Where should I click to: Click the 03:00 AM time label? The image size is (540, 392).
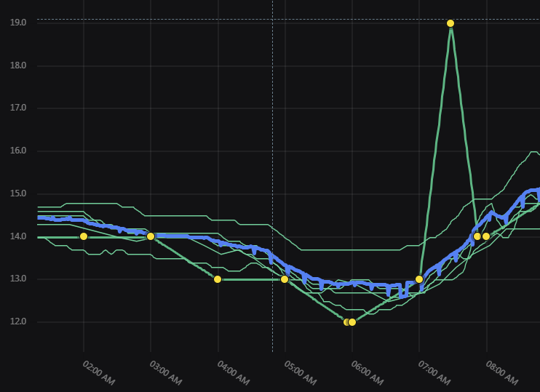tap(166, 373)
